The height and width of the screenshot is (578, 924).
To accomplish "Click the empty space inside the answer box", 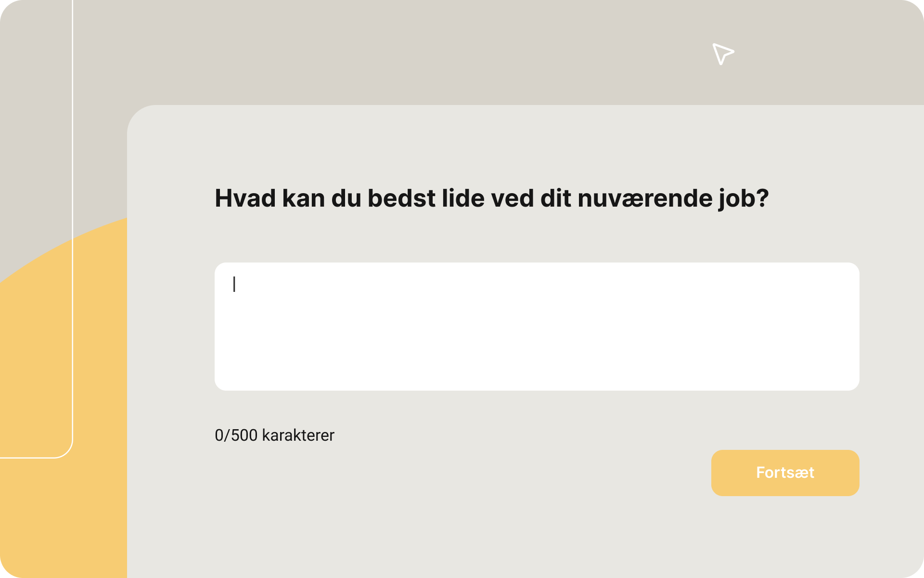I will tap(529, 337).
